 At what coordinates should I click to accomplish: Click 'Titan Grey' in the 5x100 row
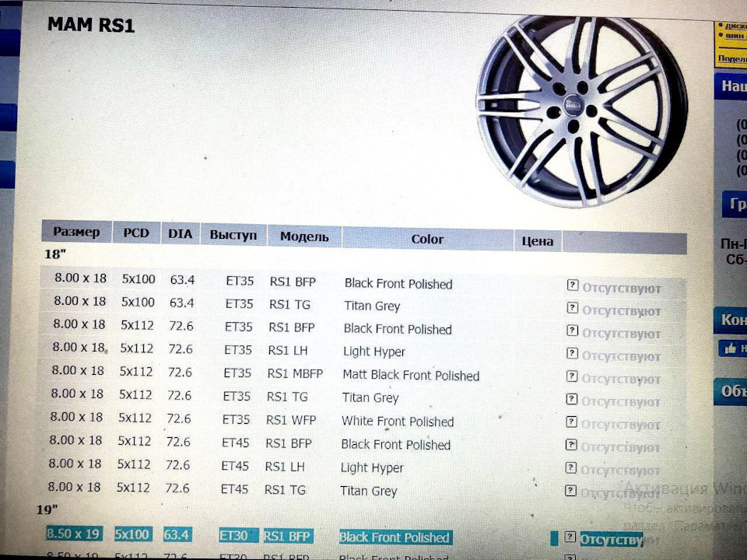coord(372,306)
